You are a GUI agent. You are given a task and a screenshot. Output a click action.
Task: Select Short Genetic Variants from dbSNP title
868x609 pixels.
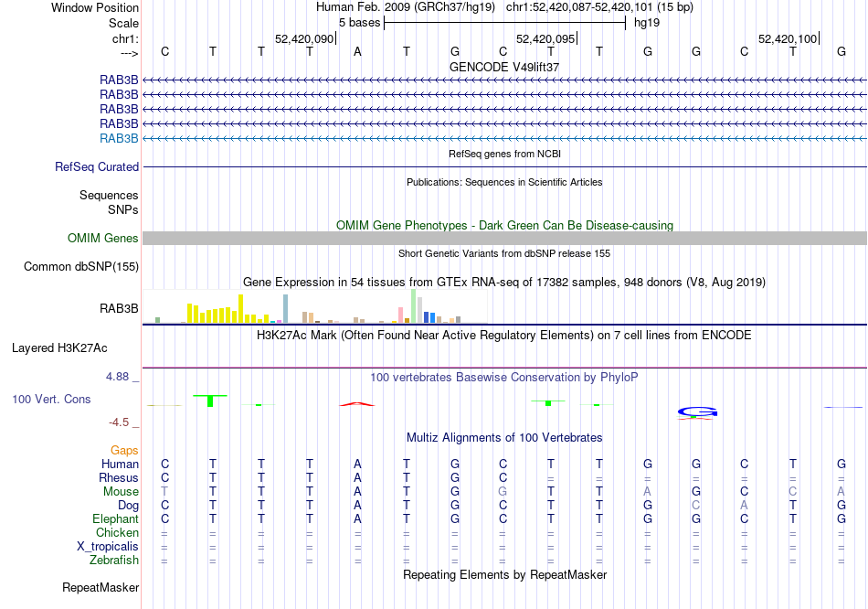[504, 253]
